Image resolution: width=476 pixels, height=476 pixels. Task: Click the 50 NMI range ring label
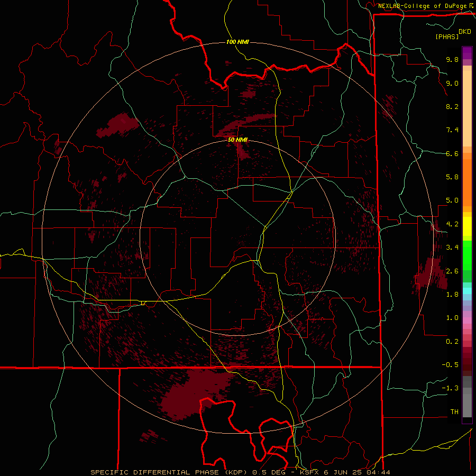tap(237, 140)
